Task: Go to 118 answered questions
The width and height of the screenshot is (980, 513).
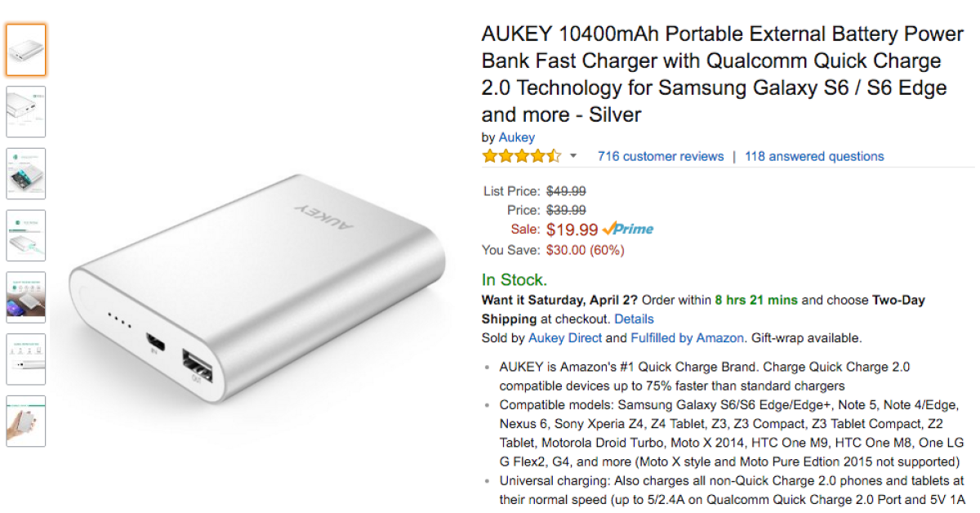Action: (x=814, y=156)
